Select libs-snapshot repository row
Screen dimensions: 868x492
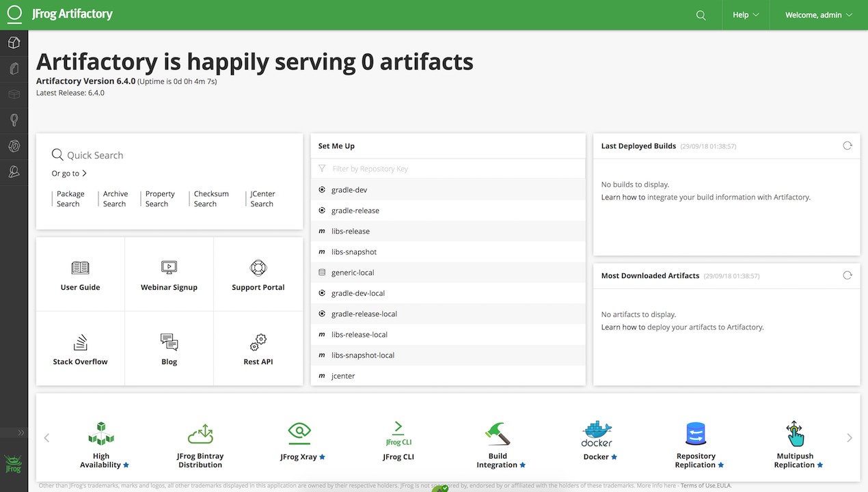coord(448,252)
